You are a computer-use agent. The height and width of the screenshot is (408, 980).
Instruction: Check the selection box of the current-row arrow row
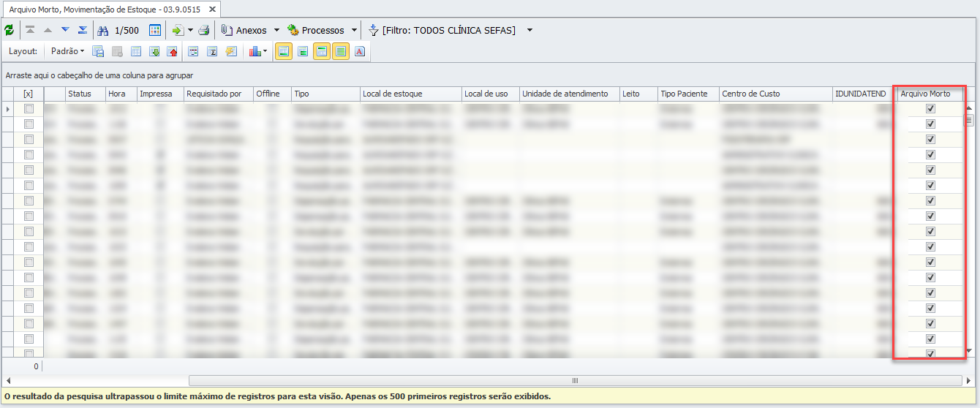click(29, 108)
